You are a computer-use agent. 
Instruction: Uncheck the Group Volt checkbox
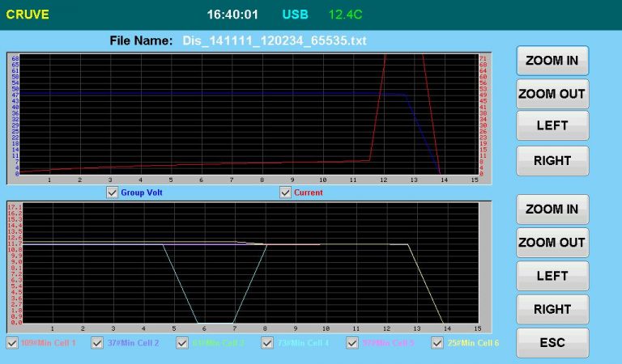113,193
